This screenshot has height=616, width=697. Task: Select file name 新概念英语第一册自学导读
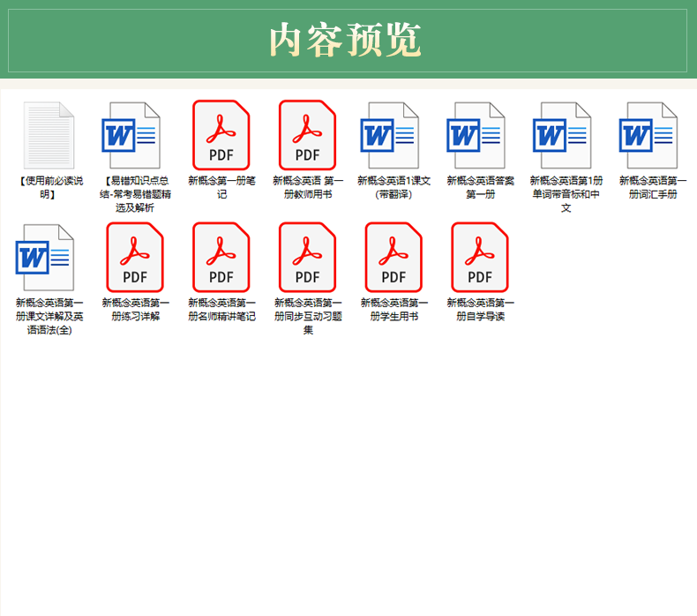click(480, 310)
